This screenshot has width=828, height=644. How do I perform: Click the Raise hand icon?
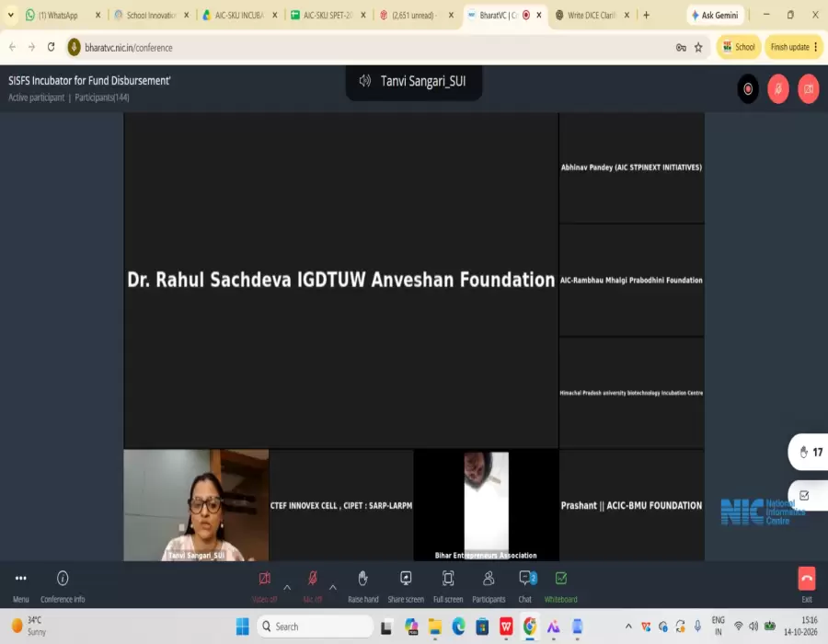point(362,579)
